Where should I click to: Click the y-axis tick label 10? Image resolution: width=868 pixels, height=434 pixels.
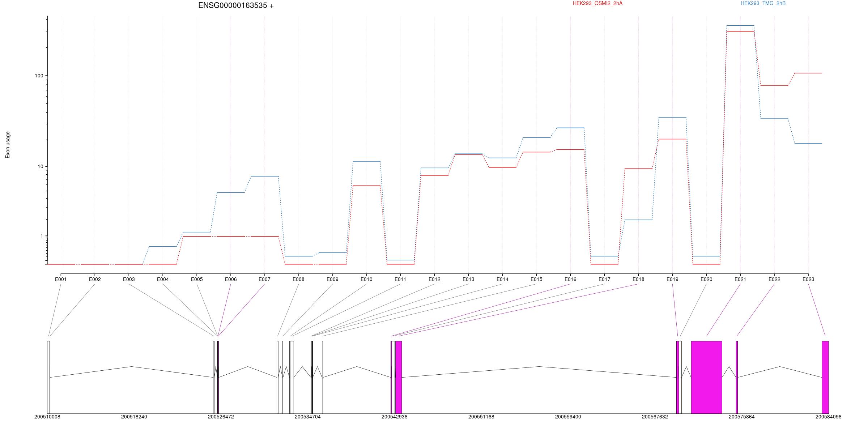click(x=40, y=166)
